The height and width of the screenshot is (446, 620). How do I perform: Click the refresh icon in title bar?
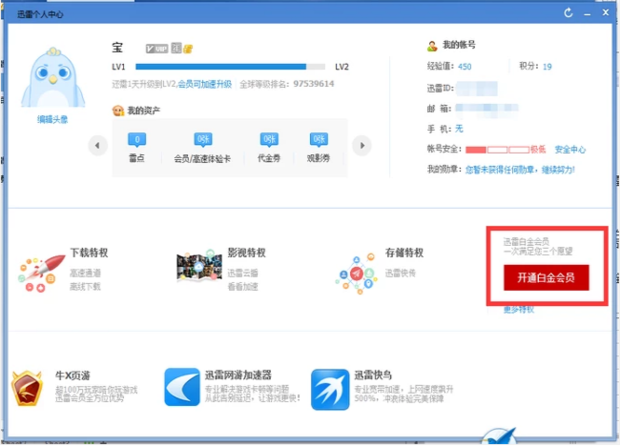coord(568,13)
